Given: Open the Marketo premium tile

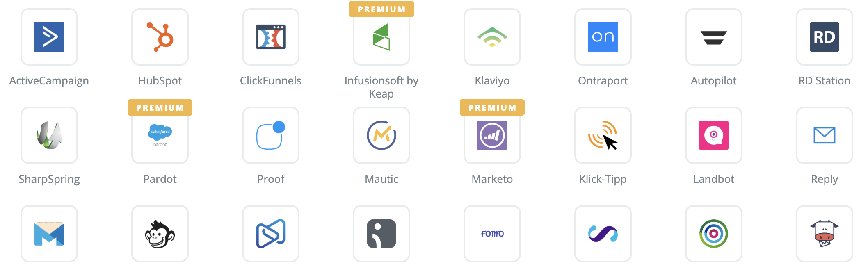Looking at the screenshot, I should pyautogui.click(x=492, y=135).
